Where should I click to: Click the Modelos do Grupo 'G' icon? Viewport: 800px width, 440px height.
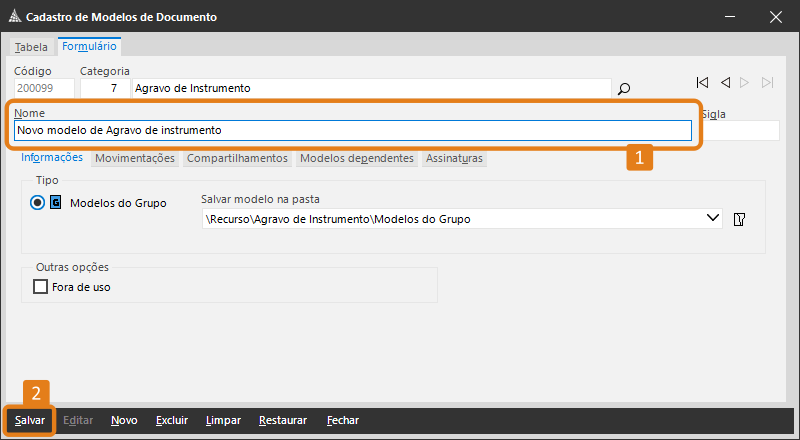(55, 203)
